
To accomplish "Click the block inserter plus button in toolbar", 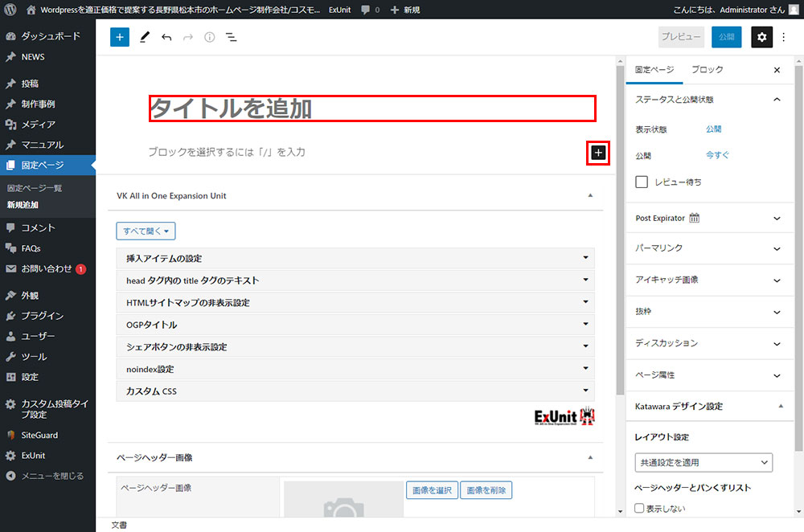I will [120, 37].
